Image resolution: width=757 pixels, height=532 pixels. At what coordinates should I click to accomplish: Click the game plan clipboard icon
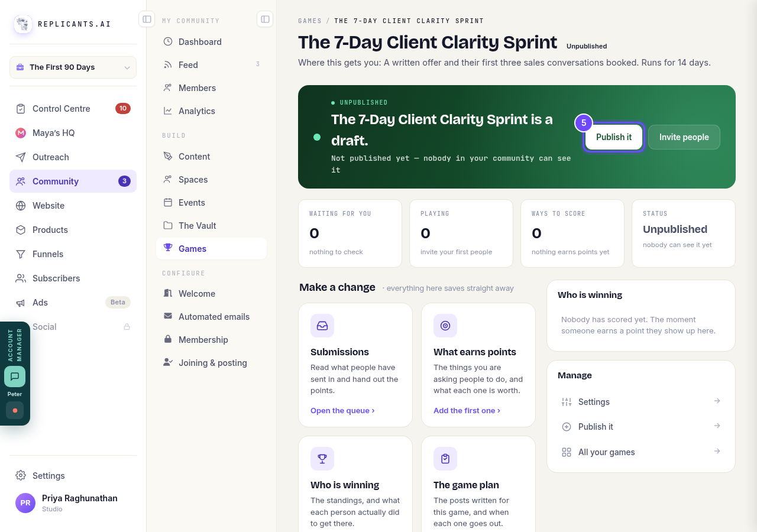coord(445,459)
